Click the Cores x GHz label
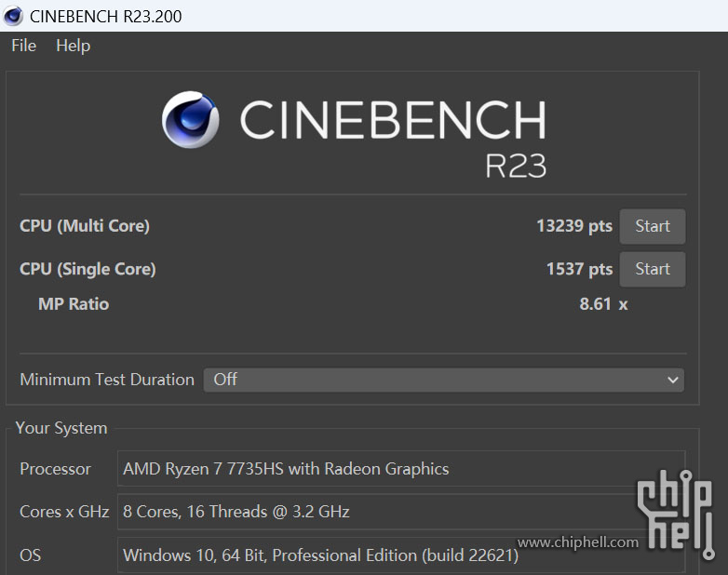The height and width of the screenshot is (575, 728). click(64, 512)
